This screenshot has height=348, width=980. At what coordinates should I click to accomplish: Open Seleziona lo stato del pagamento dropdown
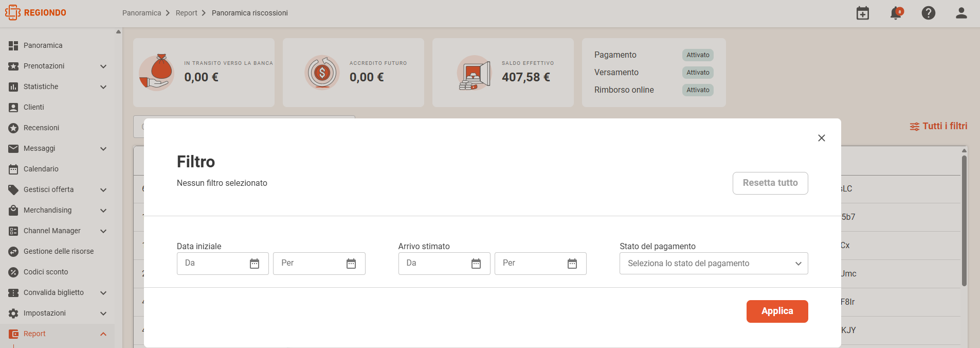tap(714, 264)
